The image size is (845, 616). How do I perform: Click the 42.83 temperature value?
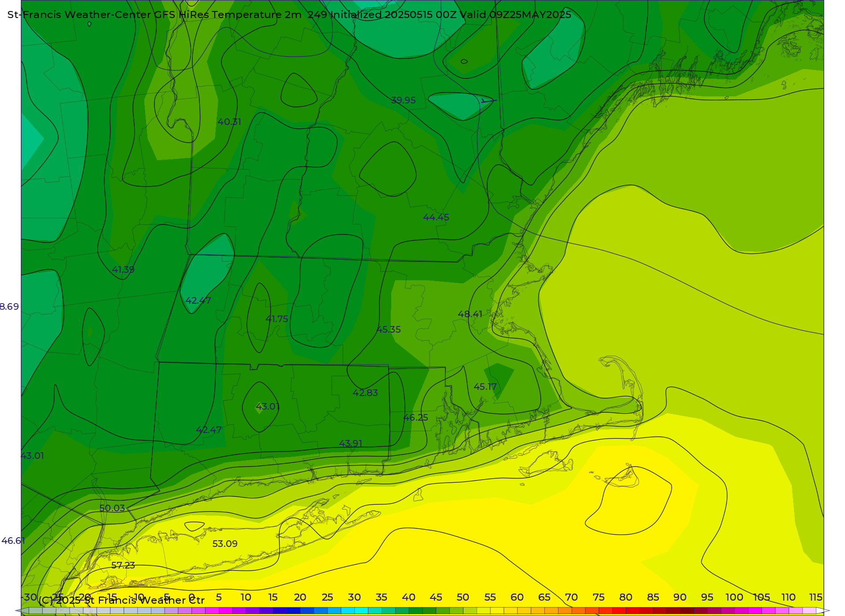(x=365, y=393)
